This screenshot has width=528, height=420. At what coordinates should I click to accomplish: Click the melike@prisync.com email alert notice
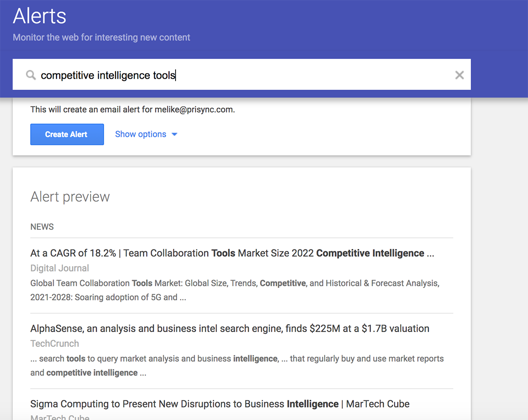coord(133,109)
